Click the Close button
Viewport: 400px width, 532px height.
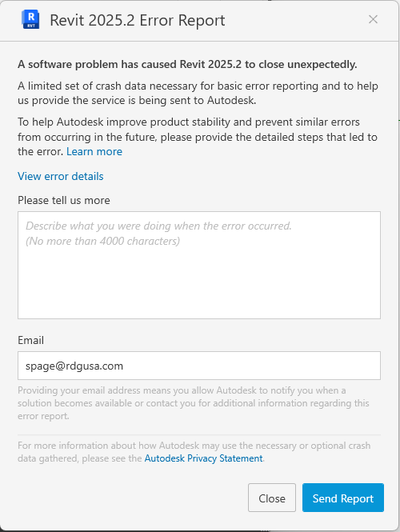click(x=272, y=498)
